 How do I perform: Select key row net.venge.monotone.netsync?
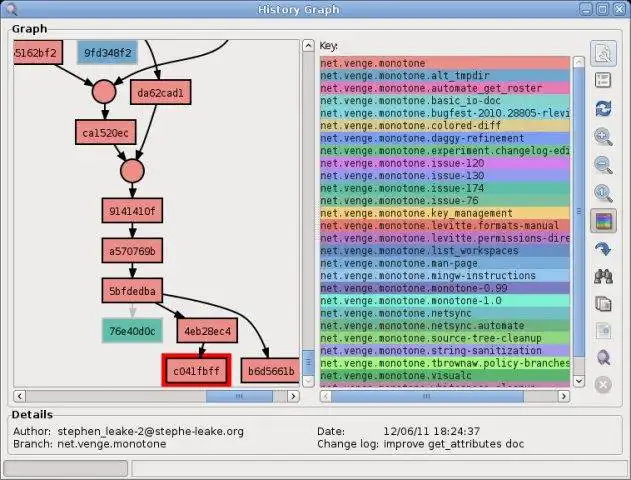pos(445,313)
